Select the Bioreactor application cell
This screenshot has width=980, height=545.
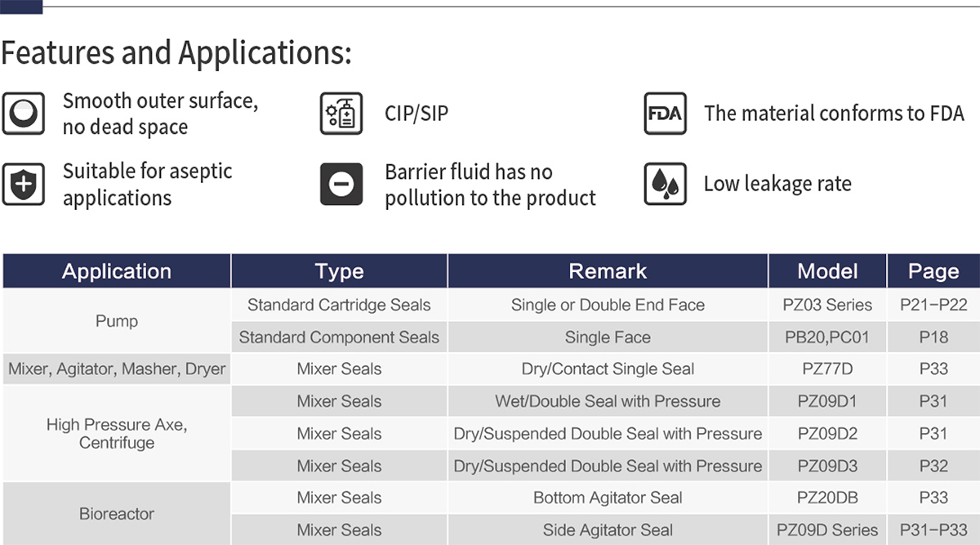coord(117,514)
